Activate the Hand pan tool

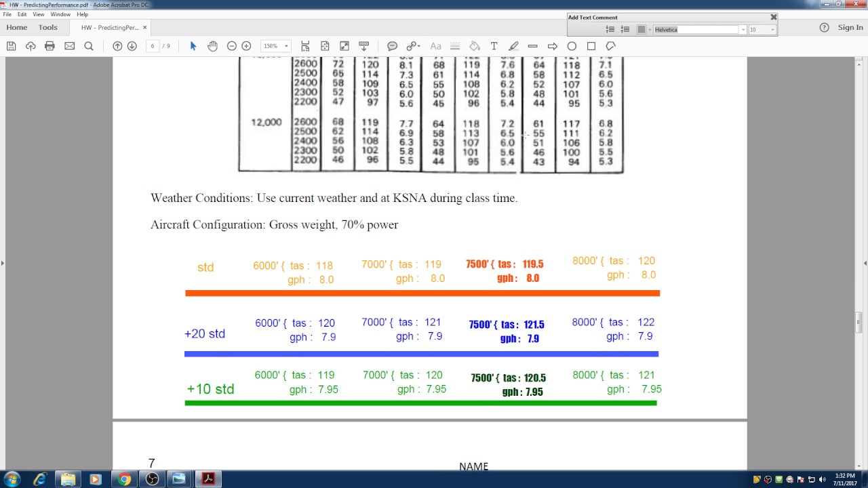[212, 46]
